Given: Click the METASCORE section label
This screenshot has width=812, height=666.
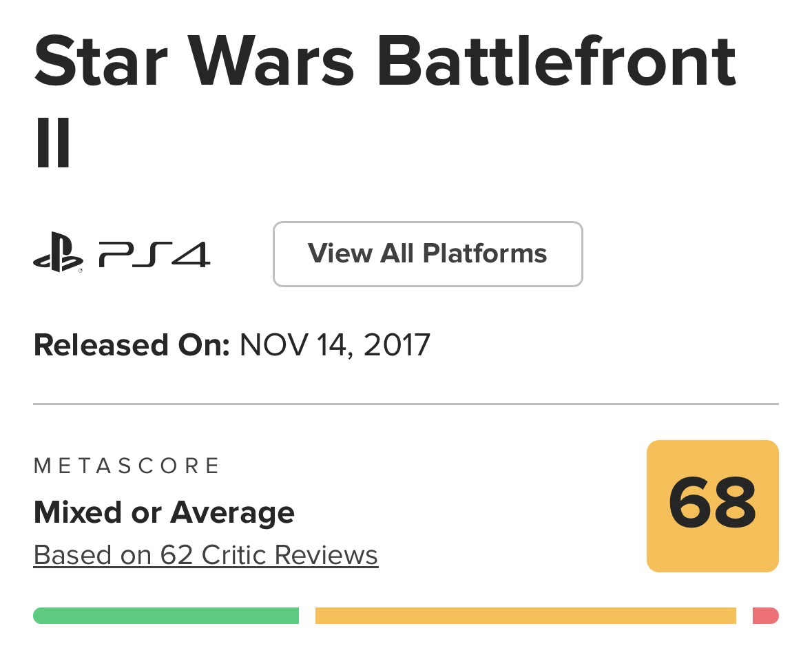Looking at the screenshot, I should tap(127, 466).
